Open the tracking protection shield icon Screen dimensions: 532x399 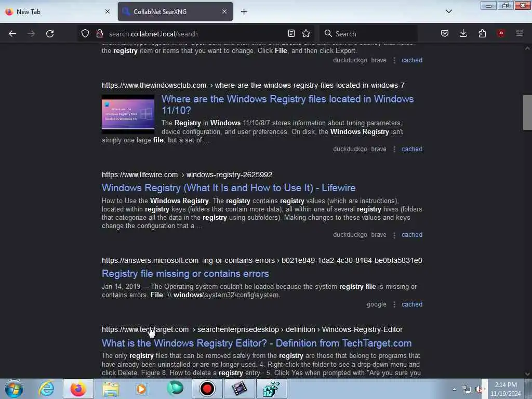tap(85, 33)
